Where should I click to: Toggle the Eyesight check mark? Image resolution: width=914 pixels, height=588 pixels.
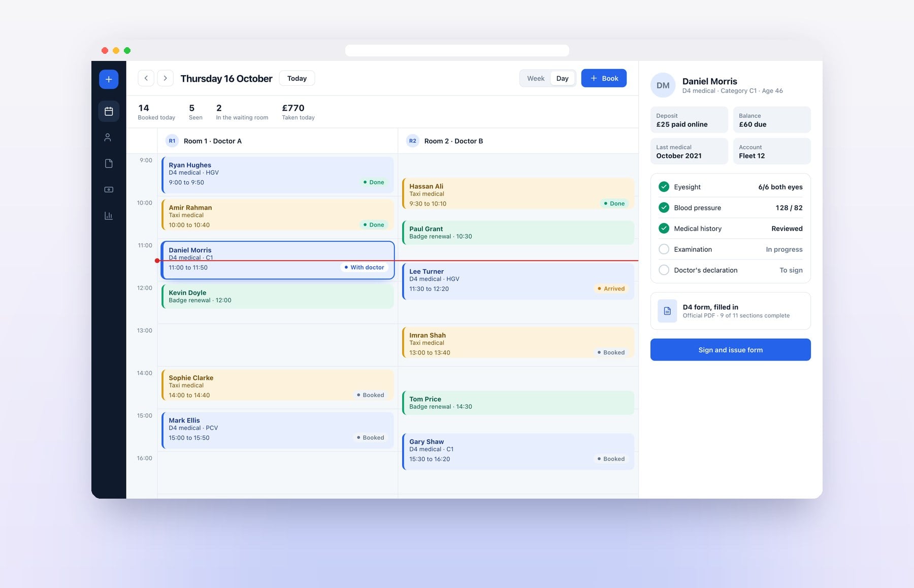click(664, 187)
